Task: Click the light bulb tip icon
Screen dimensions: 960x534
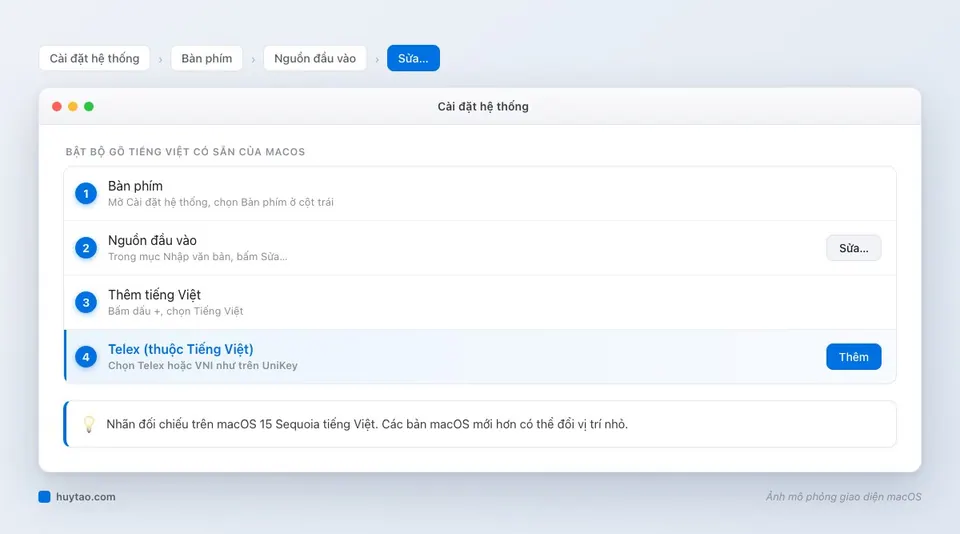Action: pyautogui.click(x=89, y=424)
